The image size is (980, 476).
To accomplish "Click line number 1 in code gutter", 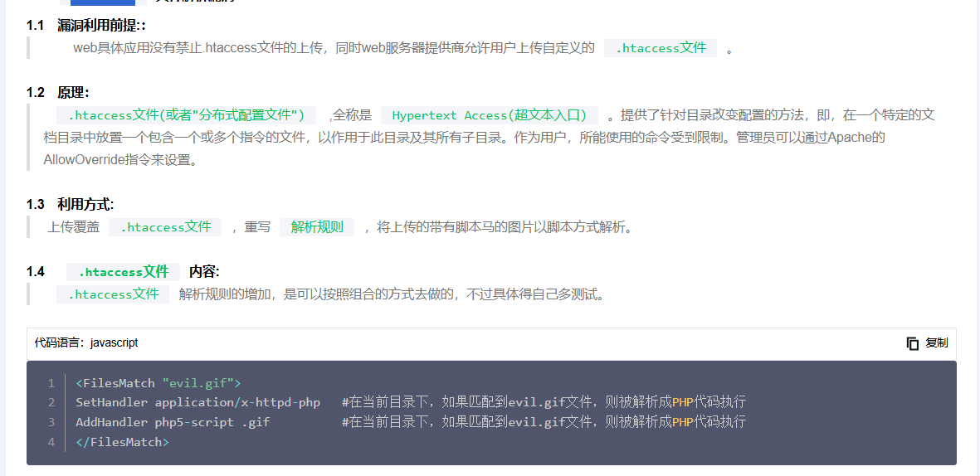I will tap(51, 383).
